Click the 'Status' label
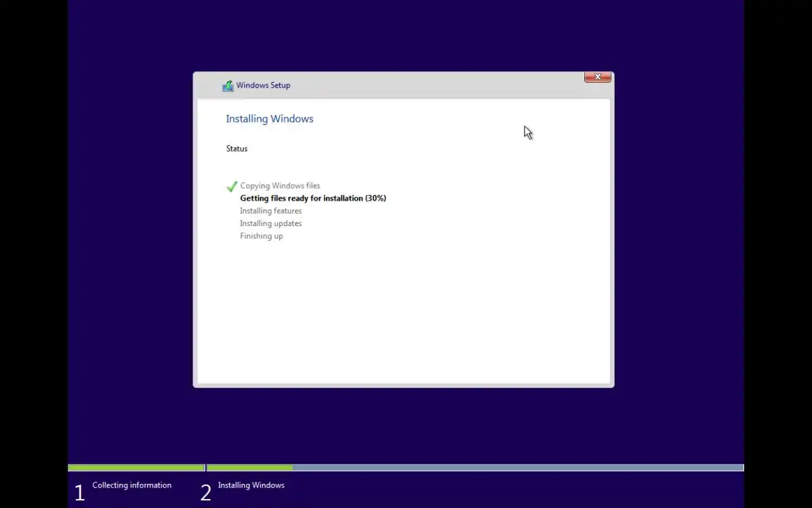 click(237, 149)
